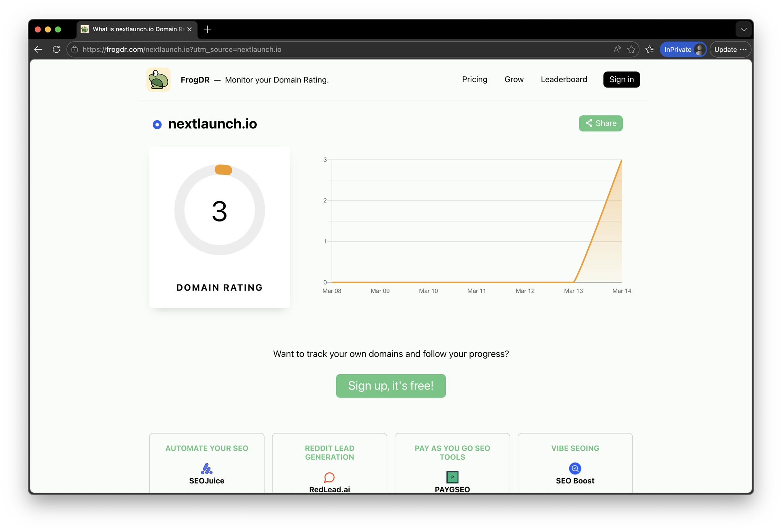Screen dimensions: 782x532
Task: Open a new browser tab
Action: 207,29
